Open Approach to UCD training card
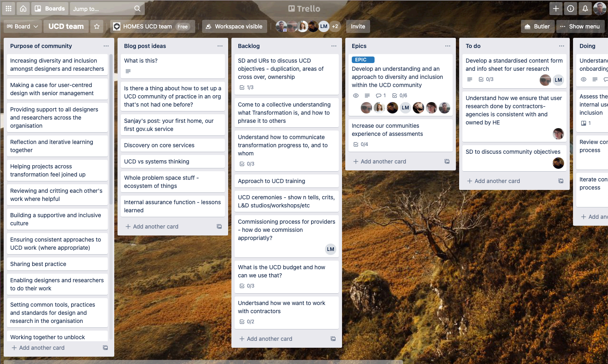 287,181
